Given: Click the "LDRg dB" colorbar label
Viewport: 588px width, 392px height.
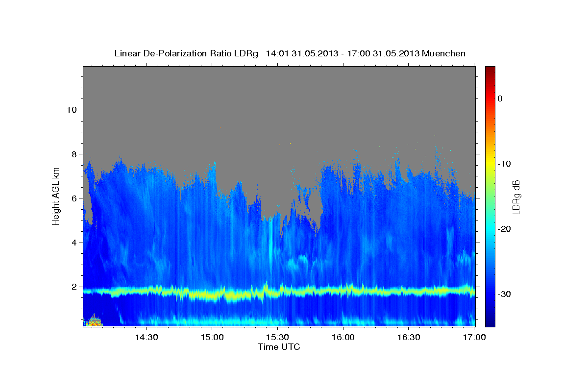Looking at the screenshot, I should (515, 197).
